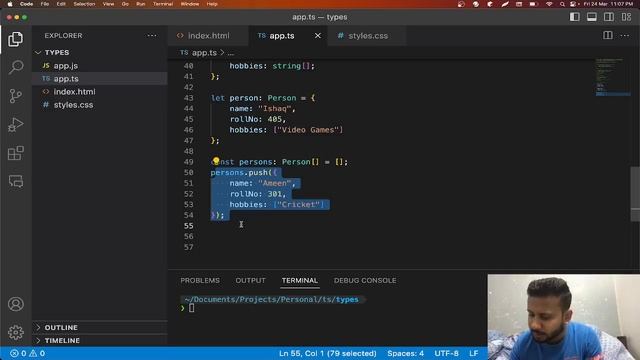This screenshot has width=640, height=360.
Task: Open the File menu
Action: point(45,4)
